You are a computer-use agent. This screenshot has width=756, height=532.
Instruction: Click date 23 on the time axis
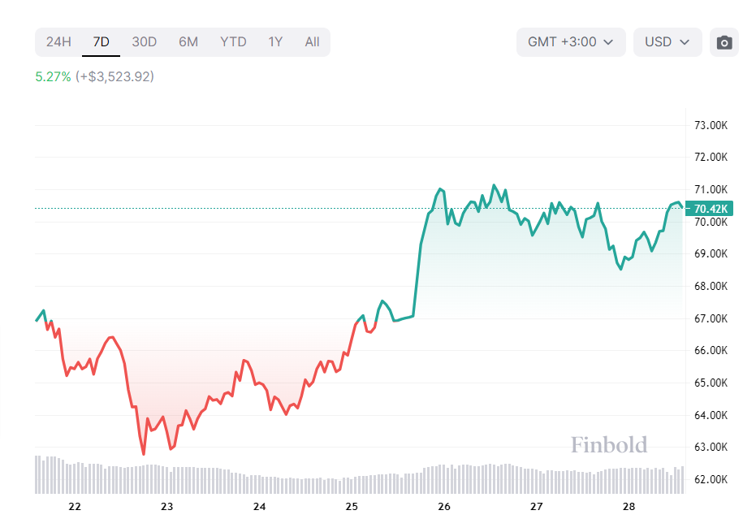pyautogui.click(x=167, y=507)
